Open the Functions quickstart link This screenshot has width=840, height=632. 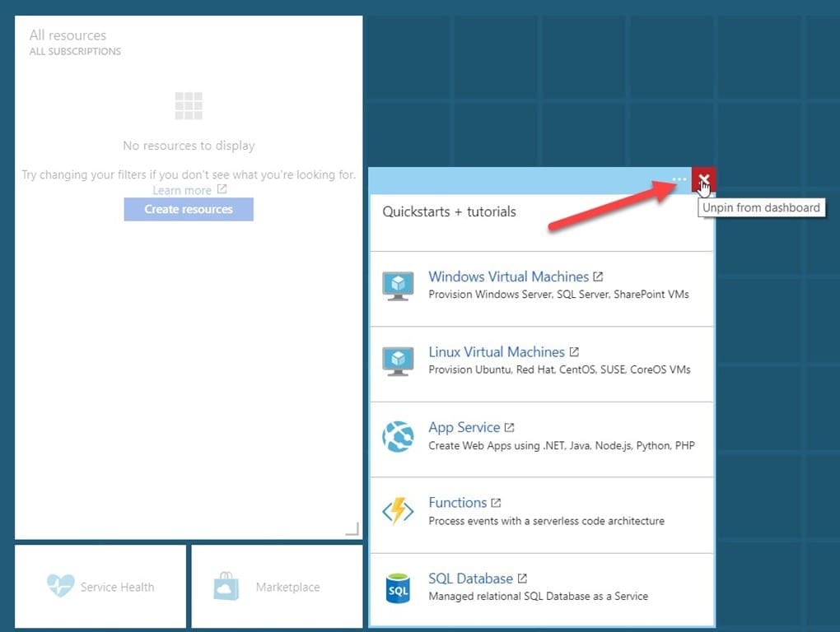tap(458, 503)
